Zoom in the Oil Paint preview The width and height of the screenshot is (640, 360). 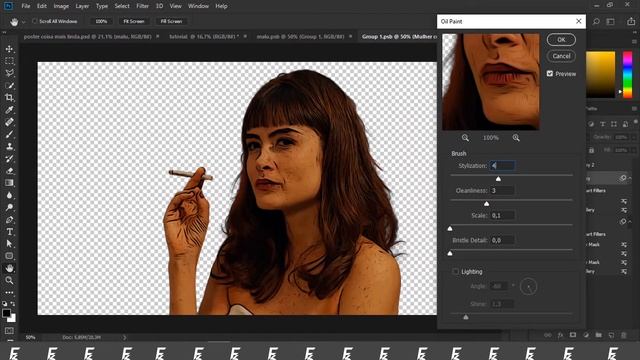pyautogui.click(x=516, y=138)
